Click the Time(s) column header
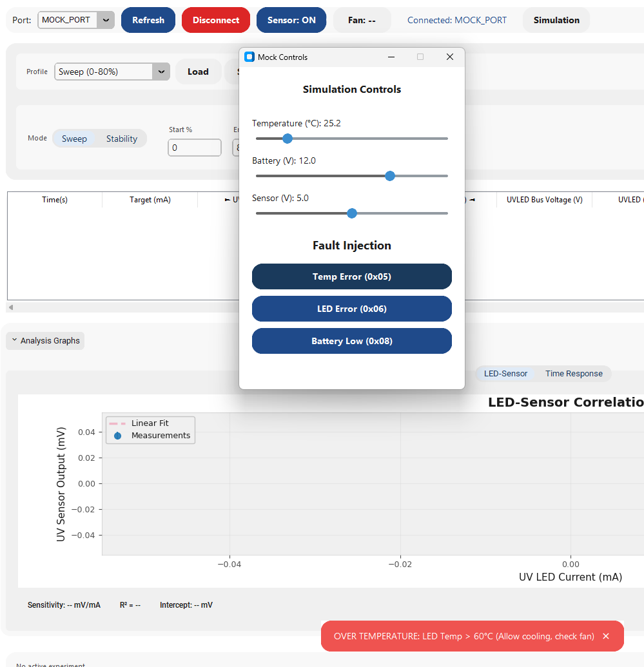The image size is (644, 667). pos(55,200)
